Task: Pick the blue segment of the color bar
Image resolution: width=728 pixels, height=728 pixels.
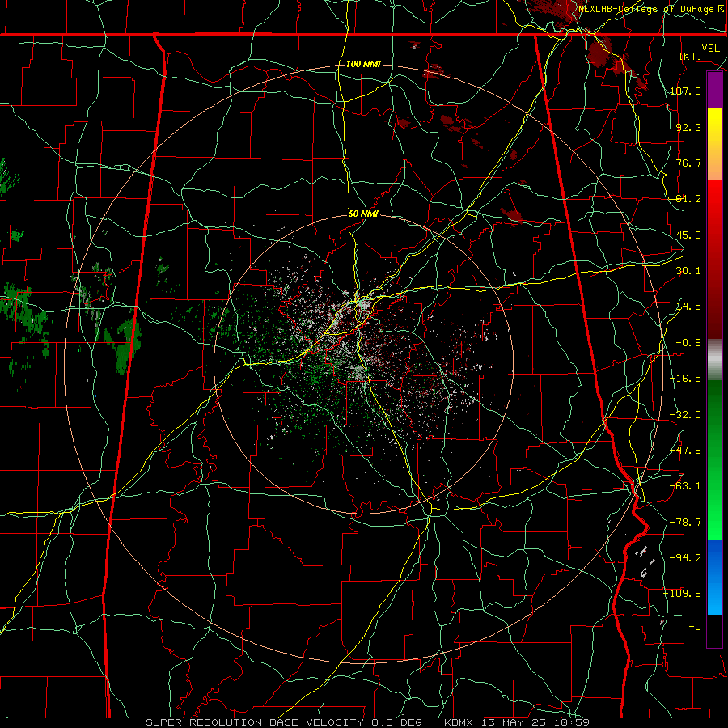Action: click(x=714, y=577)
